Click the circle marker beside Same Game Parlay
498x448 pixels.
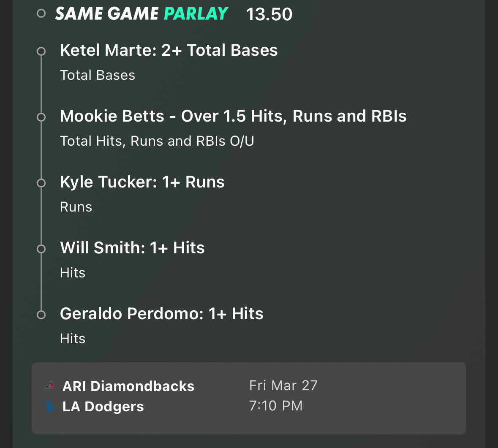pos(41,14)
